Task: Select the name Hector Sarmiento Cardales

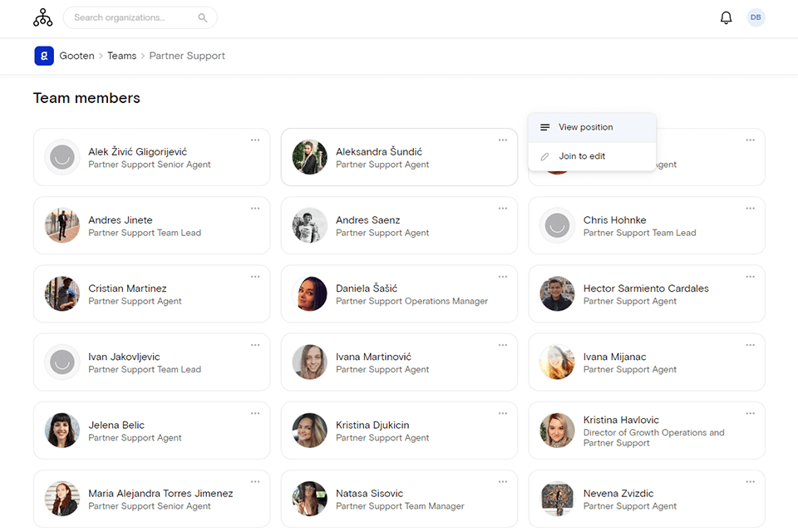Action: coord(646,288)
